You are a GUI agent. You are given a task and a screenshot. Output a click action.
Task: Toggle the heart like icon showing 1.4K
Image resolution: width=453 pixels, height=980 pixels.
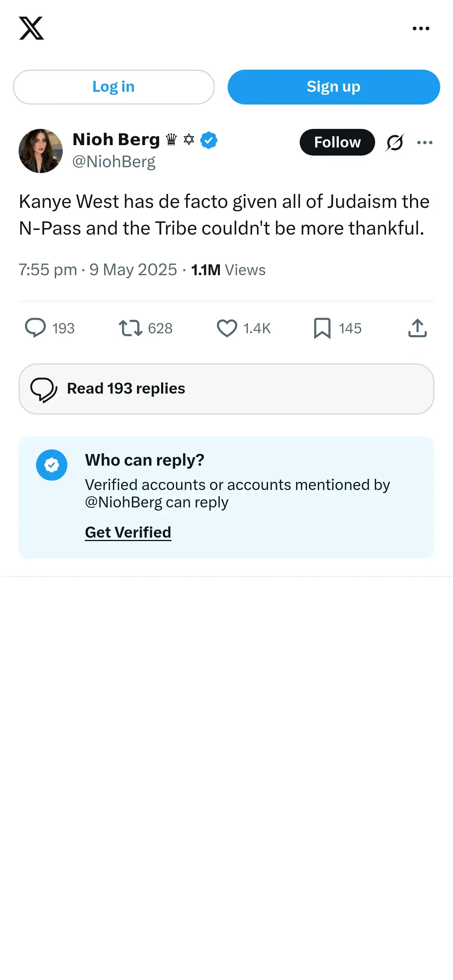pyautogui.click(x=227, y=328)
